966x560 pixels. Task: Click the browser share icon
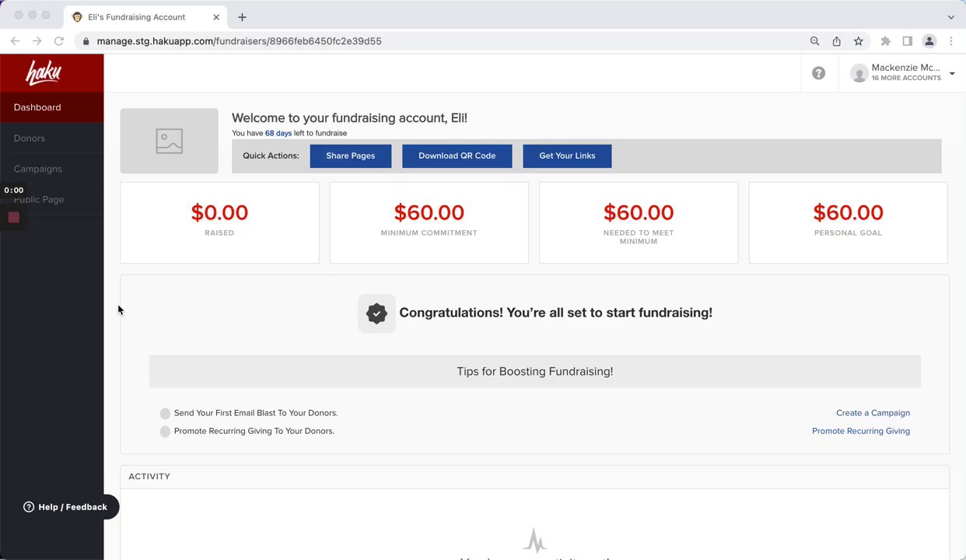click(837, 41)
